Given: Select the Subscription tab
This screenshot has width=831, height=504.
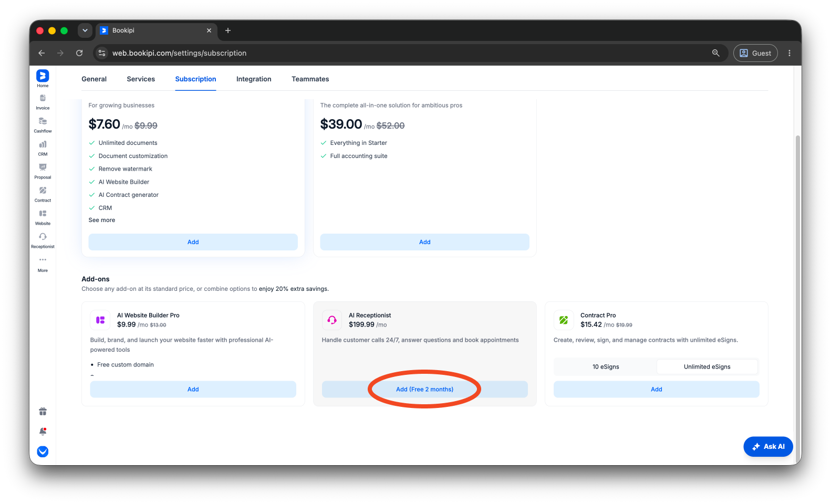Looking at the screenshot, I should click(x=195, y=79).
